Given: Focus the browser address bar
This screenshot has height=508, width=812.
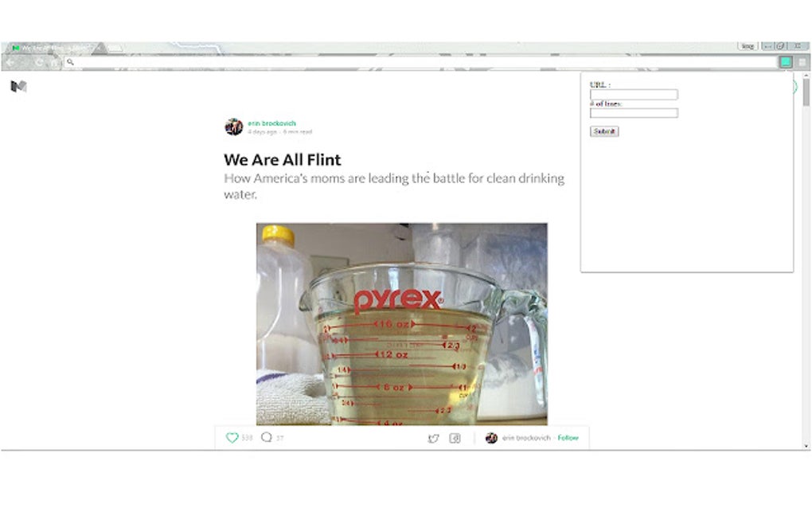Looking at the screenshot, I should 420,62.
